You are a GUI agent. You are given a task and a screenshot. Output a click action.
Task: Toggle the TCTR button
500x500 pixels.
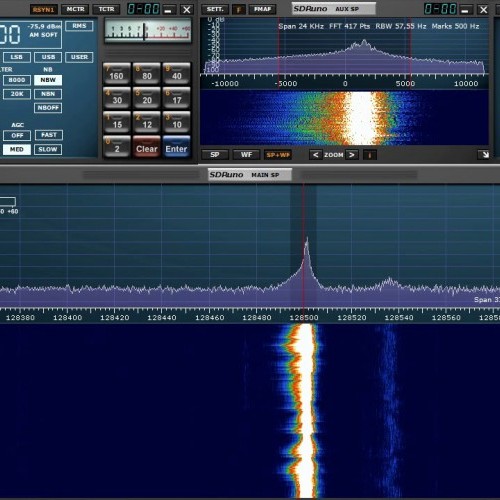tap(106, 9)
